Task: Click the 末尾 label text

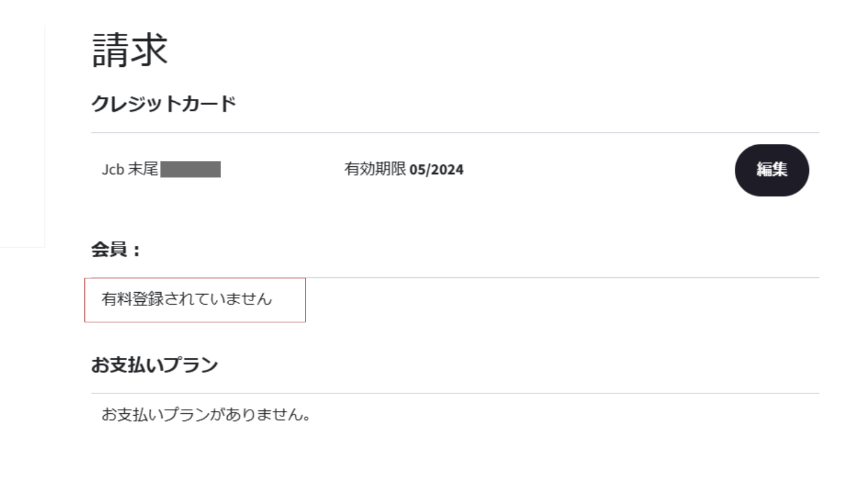Action: click(x=143, y=170)
